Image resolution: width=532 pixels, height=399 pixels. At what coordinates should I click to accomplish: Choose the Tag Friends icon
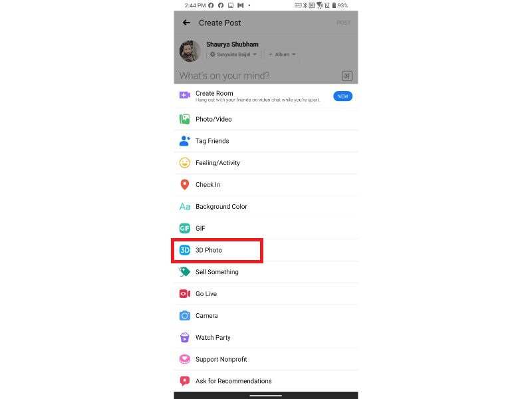[x=185, y=141]
